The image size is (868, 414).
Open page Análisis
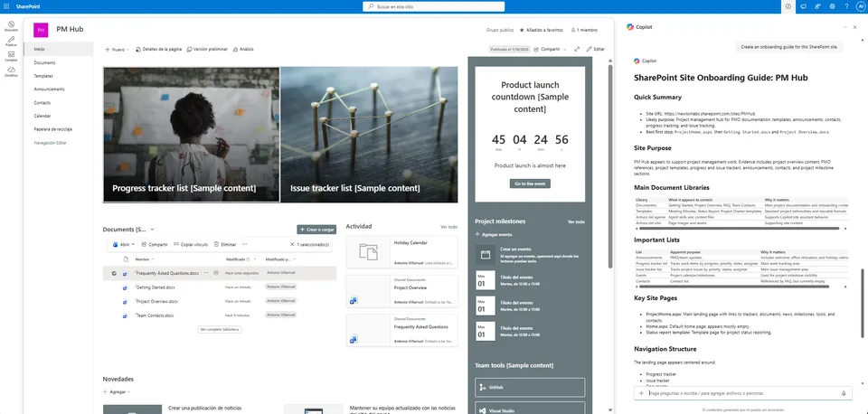pyautogui.click(x=243, y=49)
